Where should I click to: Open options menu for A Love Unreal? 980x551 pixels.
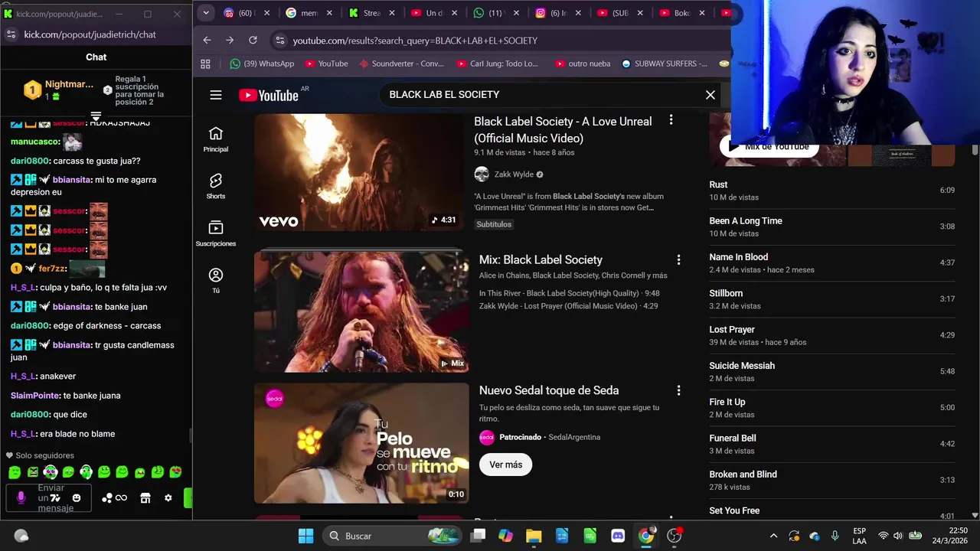(671, 120)
